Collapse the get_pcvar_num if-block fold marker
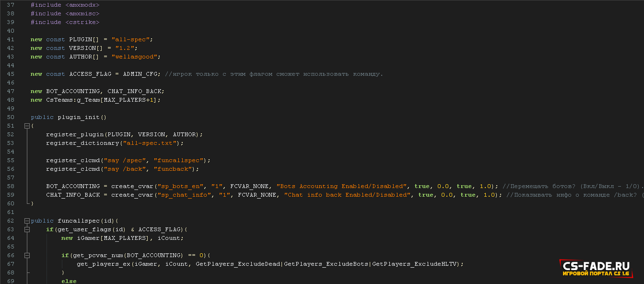This screenshot has height=284, width=644. click(27, 255)
